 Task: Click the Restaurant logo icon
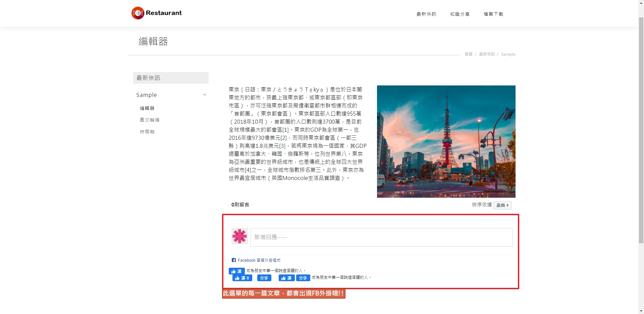coord(138,13)
